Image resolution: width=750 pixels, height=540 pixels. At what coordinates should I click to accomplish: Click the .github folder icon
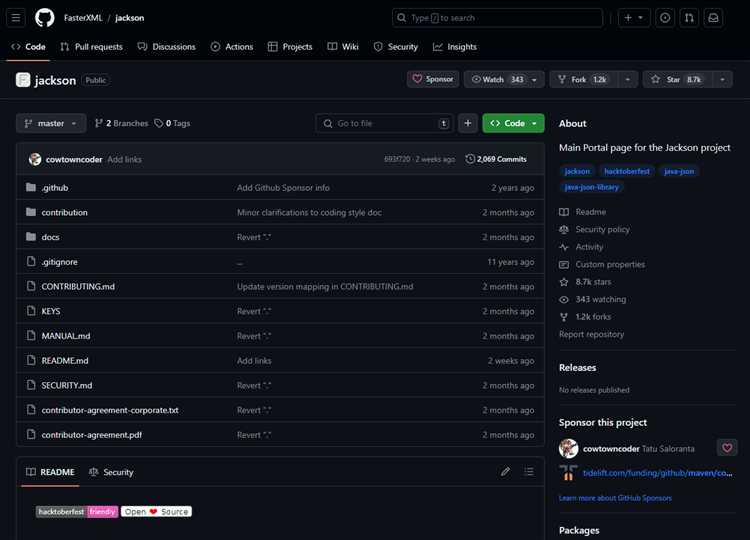(x=31, y=187)
